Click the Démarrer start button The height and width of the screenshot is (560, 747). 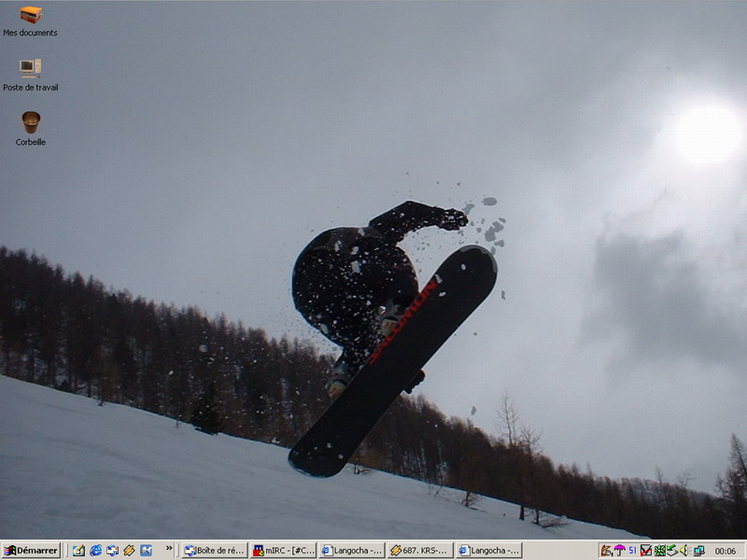point(31,551)
